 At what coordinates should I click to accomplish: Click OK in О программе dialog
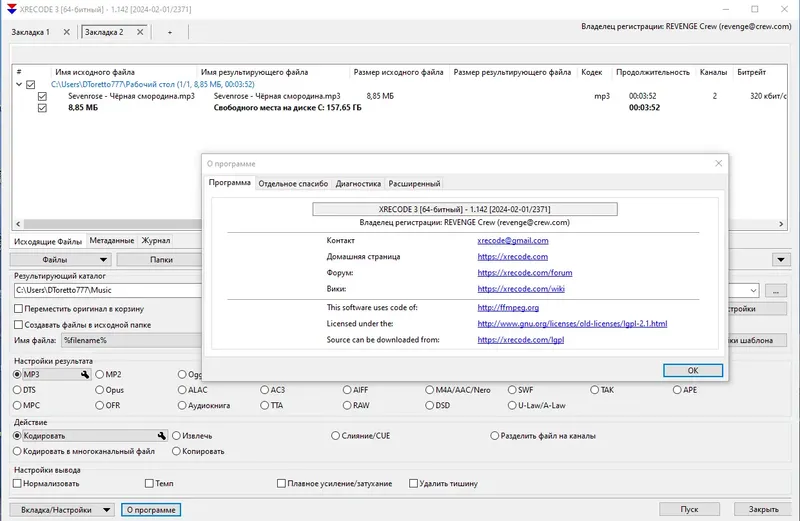693,370
